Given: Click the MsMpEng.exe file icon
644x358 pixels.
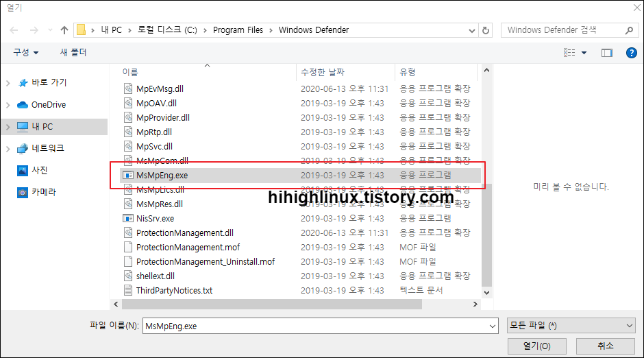Looking at the screenshot, I should tap(128, 175).
